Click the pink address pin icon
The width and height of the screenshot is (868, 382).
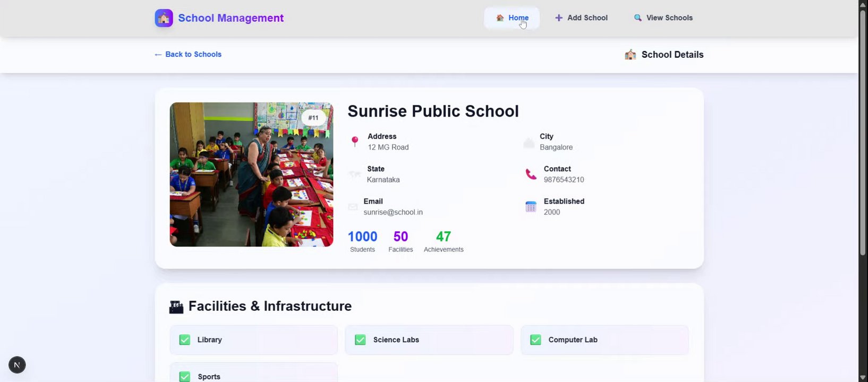click(355, 142)
